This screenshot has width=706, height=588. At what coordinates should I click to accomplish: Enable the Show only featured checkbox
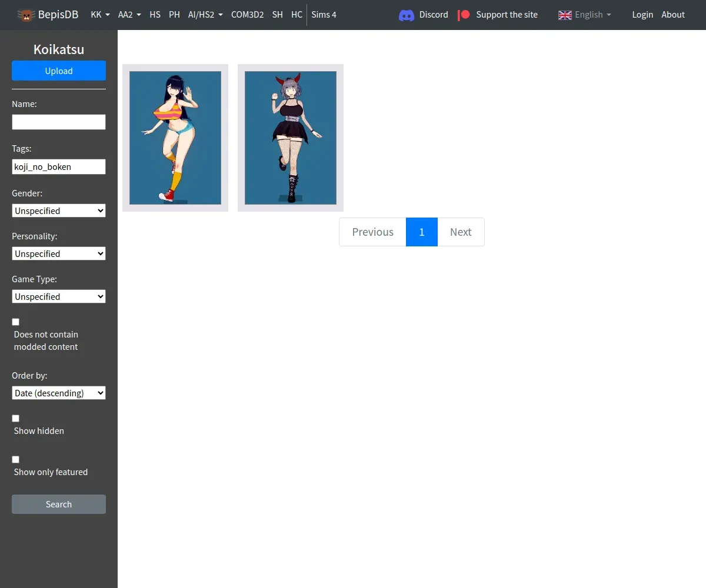point(16,459)
